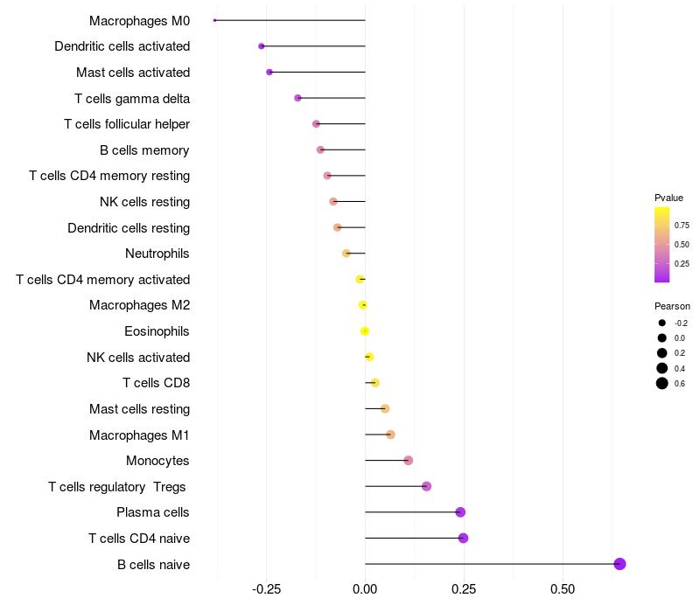The image size is (700, 612).
Task: Click the Mast cells activated dot
Action: point(269,72)
